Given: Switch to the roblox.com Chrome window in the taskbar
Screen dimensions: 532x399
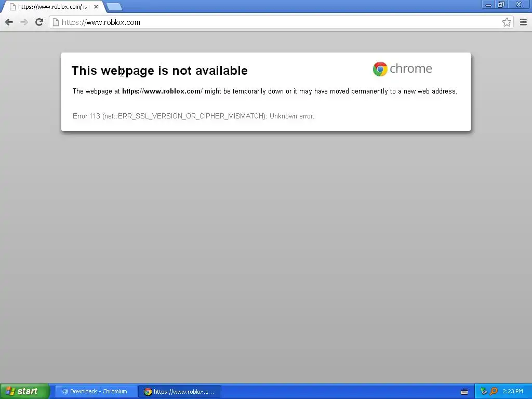Looking at the screenshot, I should (180, 392).
